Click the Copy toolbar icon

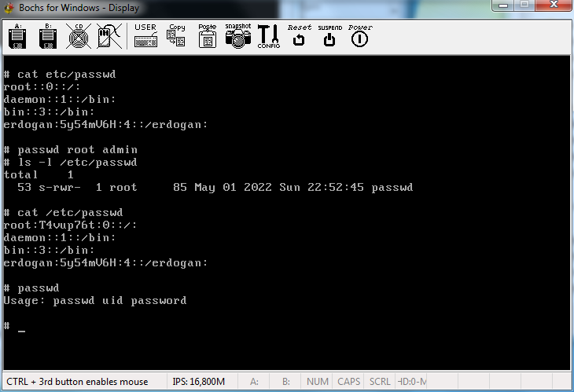click(x=176, y=36)
